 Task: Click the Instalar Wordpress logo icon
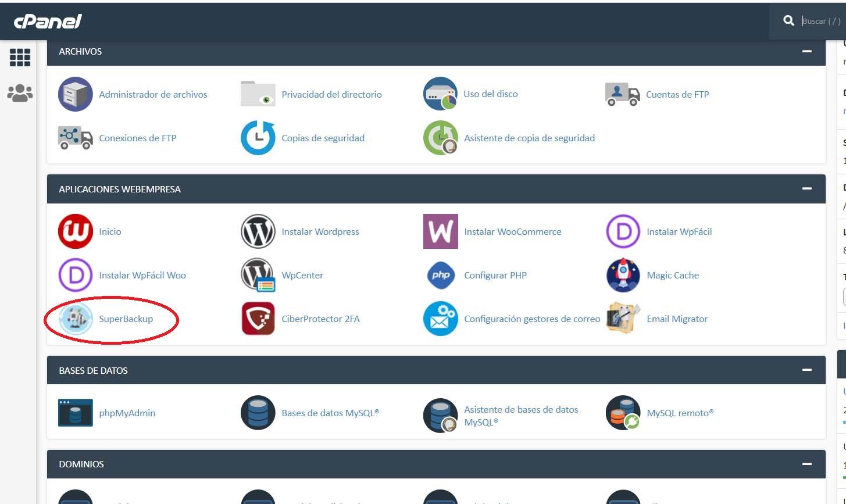tap(258, 231)
